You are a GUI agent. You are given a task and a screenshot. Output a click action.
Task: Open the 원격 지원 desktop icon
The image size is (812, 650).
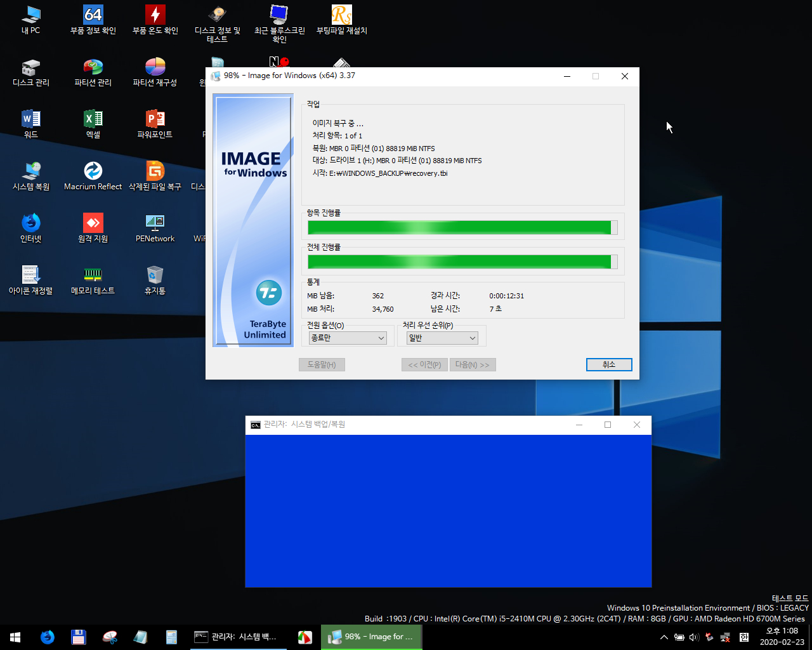(x=93, y=229)
